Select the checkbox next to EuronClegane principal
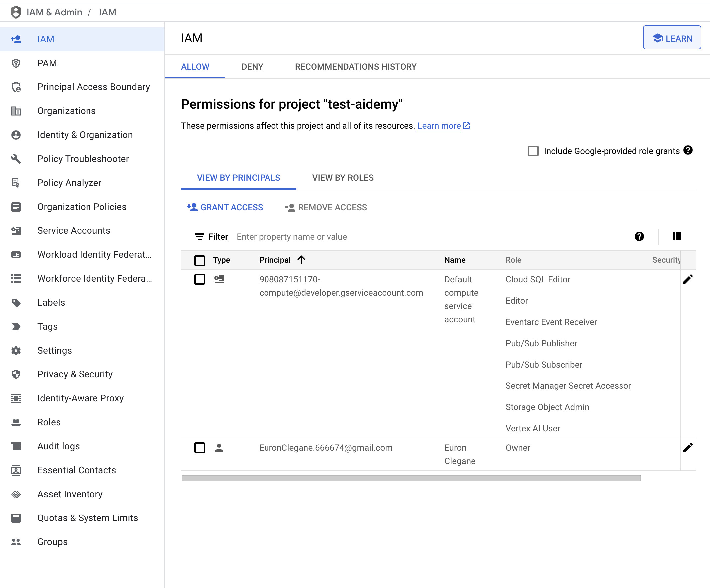The width and height of the screenshot is (710, 588). (x=200, y=448)
